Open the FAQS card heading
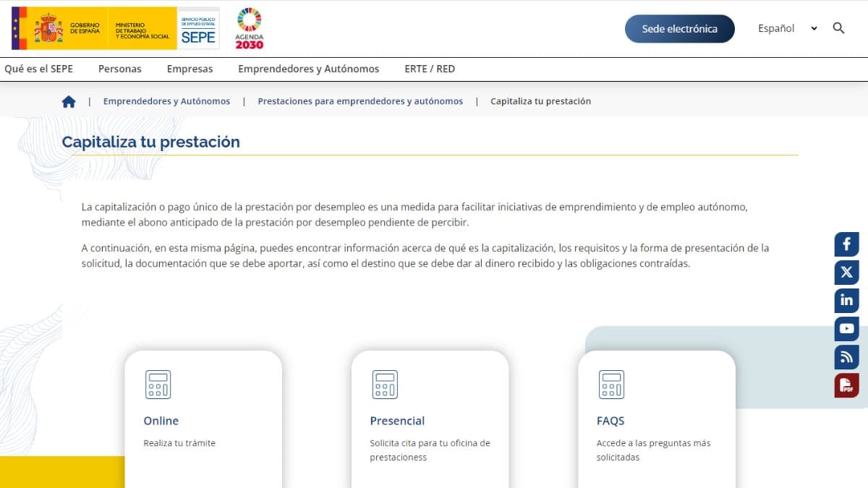Viewport: 868px width, 488px height. click(610, 421)
